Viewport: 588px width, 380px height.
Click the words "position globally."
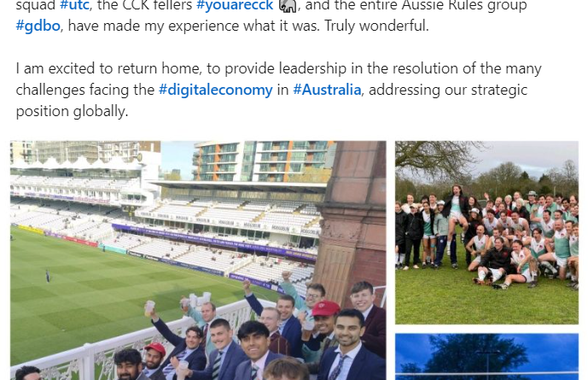point(72,112)
